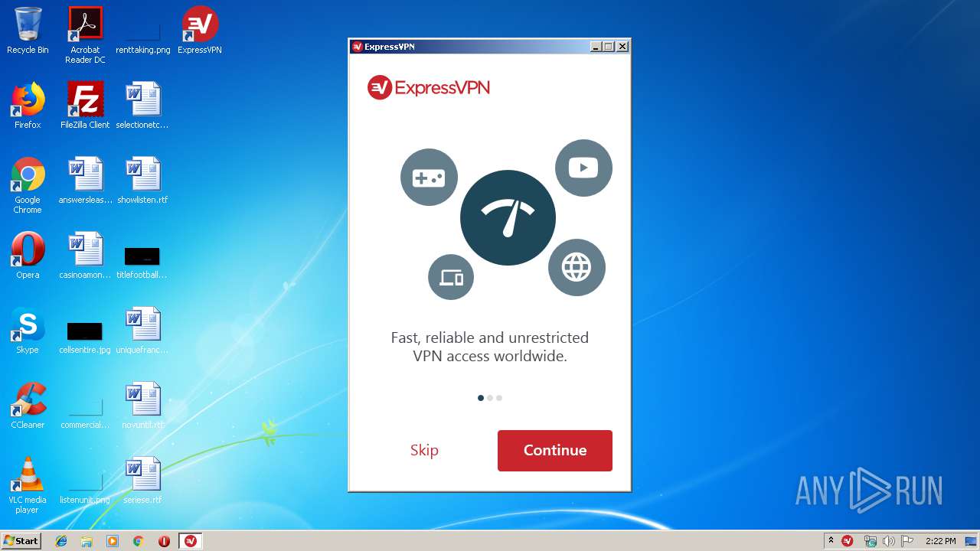This screenshot has width=980, height=551.
Task: Open Internet Explorer from the taskbar
Action: pyautogui.click(x=61, y=541)
